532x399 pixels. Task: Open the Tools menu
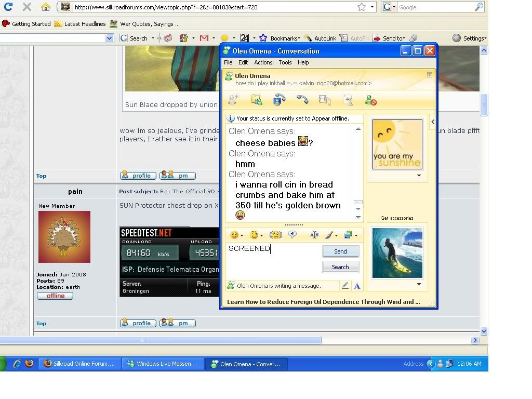[x=285, y=62]
